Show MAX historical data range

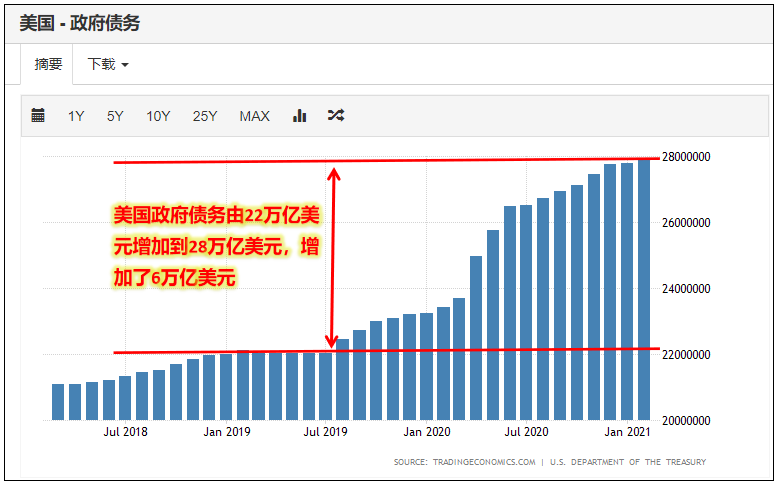pos(255,116)
